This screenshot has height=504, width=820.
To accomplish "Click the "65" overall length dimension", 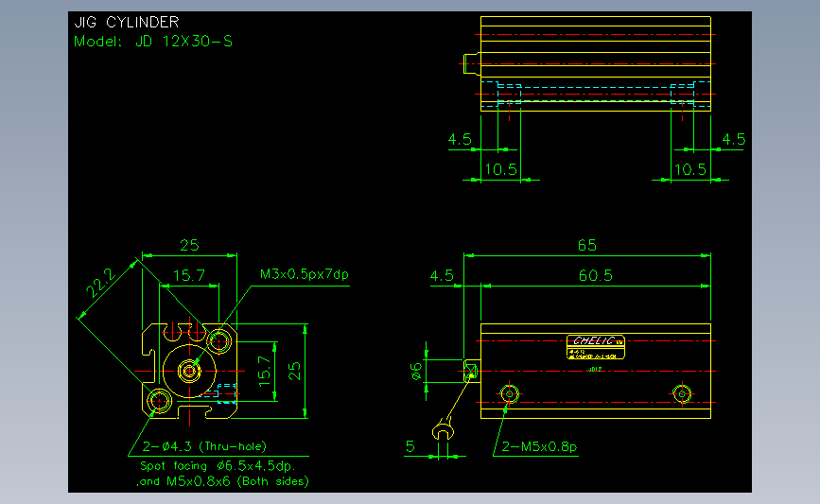I will pos(586,245).
